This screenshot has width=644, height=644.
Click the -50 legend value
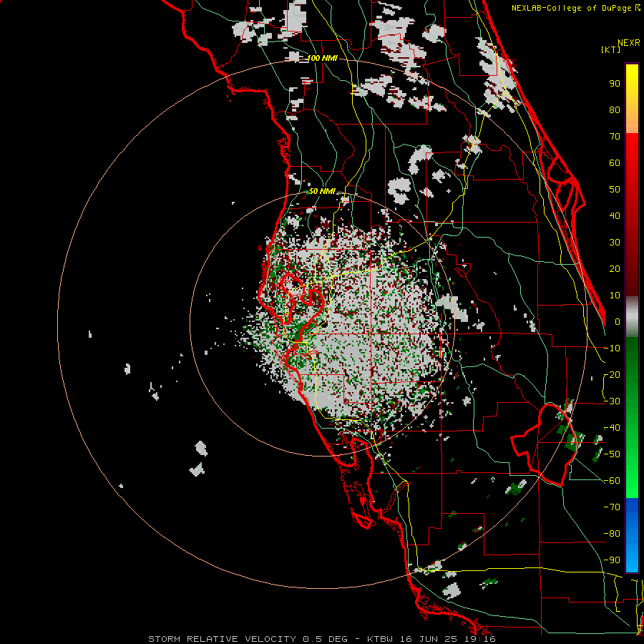[x=612, y=454]
